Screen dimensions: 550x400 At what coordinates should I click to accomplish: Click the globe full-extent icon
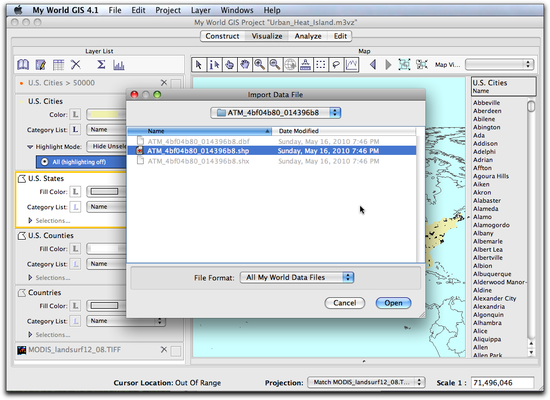click(290, 65)
